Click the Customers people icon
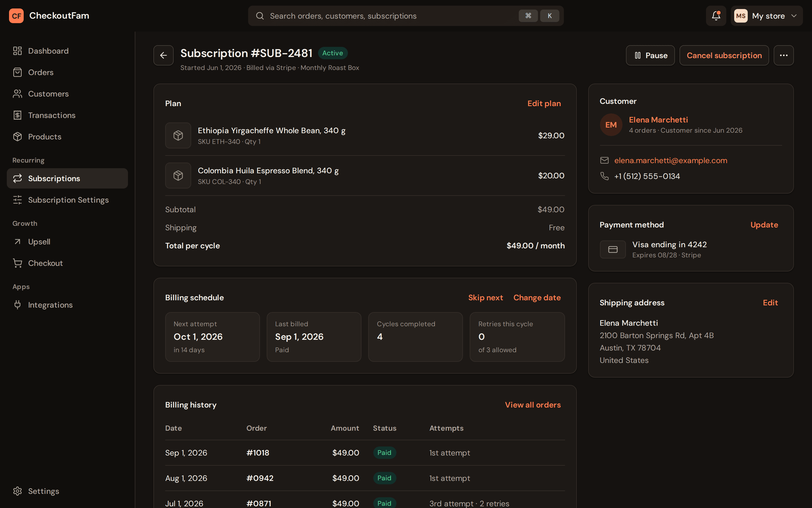812x508 pixels. [x=17, y=94]
